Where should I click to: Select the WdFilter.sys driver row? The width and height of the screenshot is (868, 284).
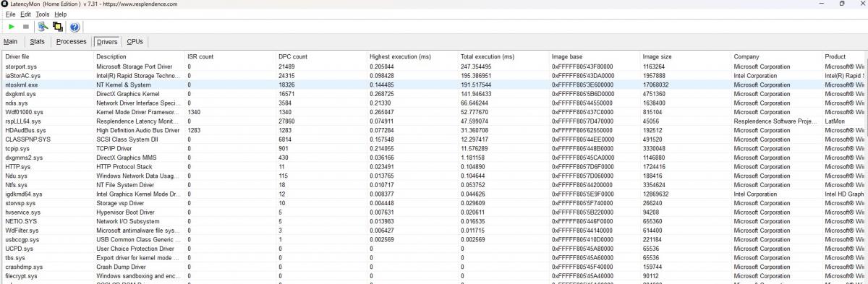434,231
